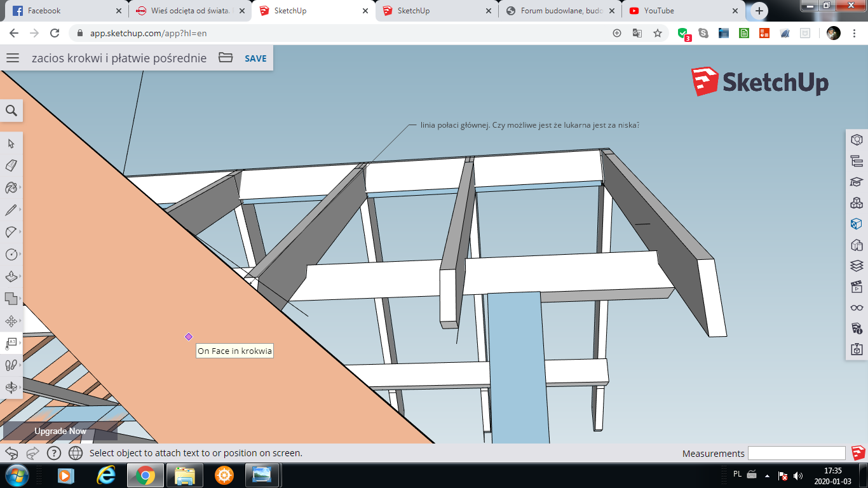Activate the Push/Pull tool
The height and width of the screenshot is (488, 868).
(11, 276)
